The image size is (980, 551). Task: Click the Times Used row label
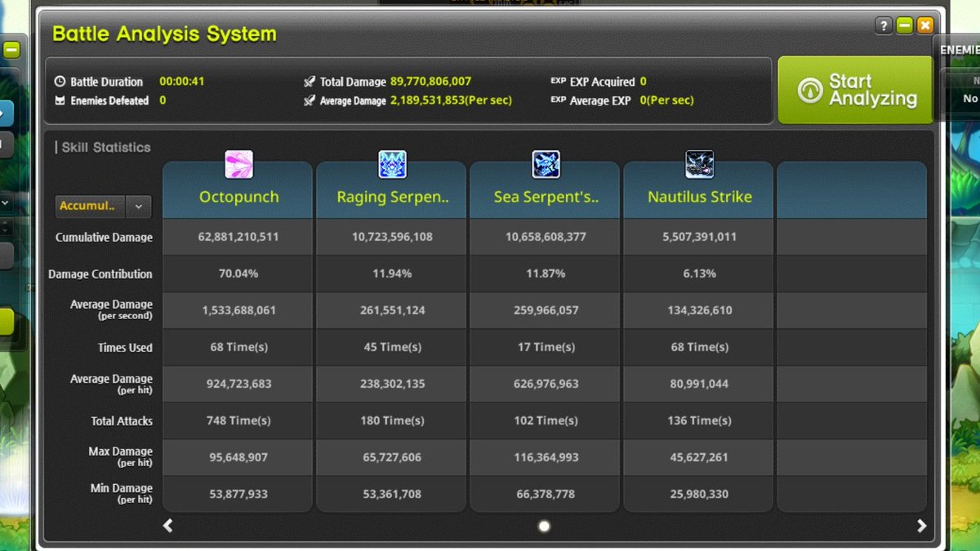[125, 348]
